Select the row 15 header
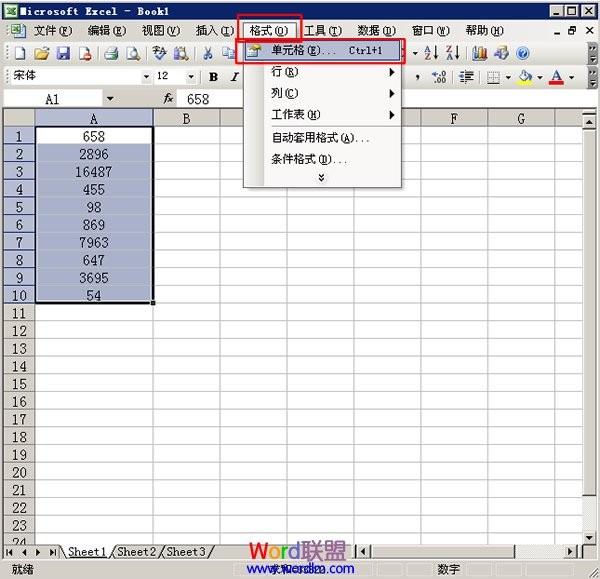 (19, 384)
